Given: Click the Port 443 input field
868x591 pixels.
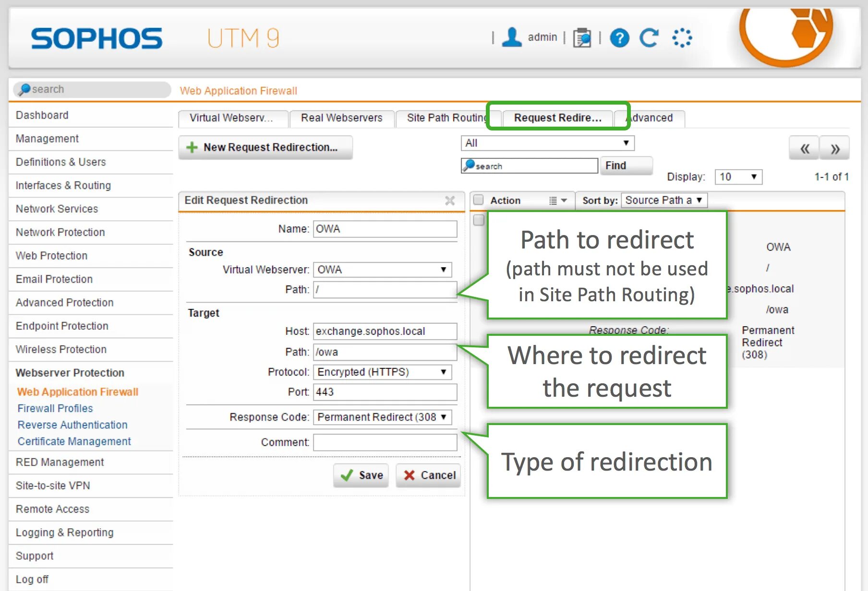Looking at the screenshot, I should point(385,392).
